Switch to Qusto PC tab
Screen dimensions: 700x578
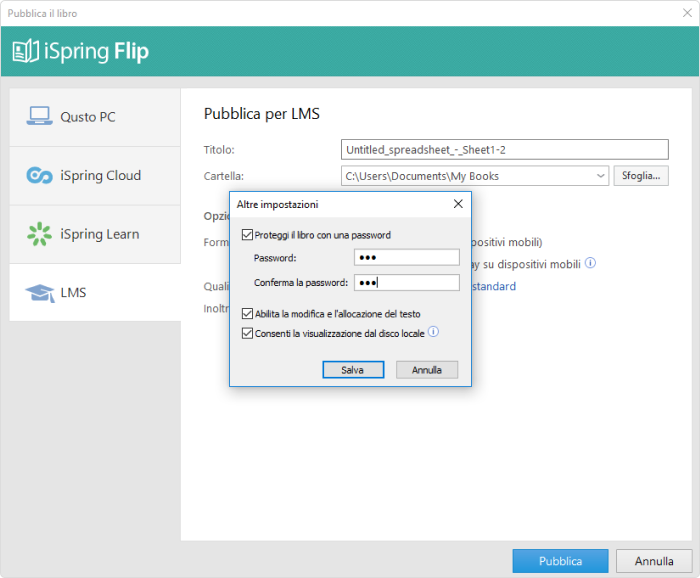click(95, 117)
